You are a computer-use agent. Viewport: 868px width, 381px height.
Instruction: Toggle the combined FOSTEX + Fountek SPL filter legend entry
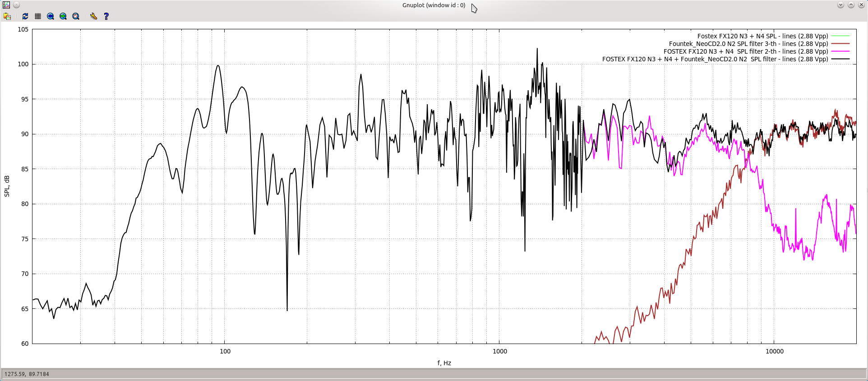coord(715,59)
